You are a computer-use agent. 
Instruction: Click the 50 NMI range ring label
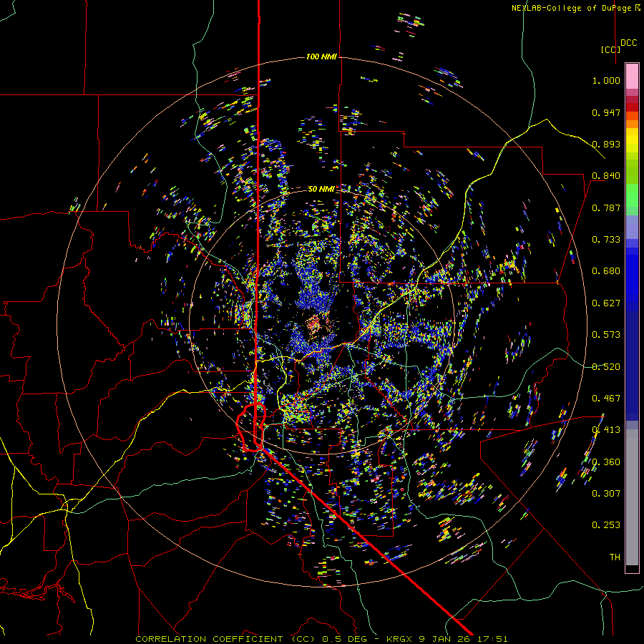coord(321,189)
